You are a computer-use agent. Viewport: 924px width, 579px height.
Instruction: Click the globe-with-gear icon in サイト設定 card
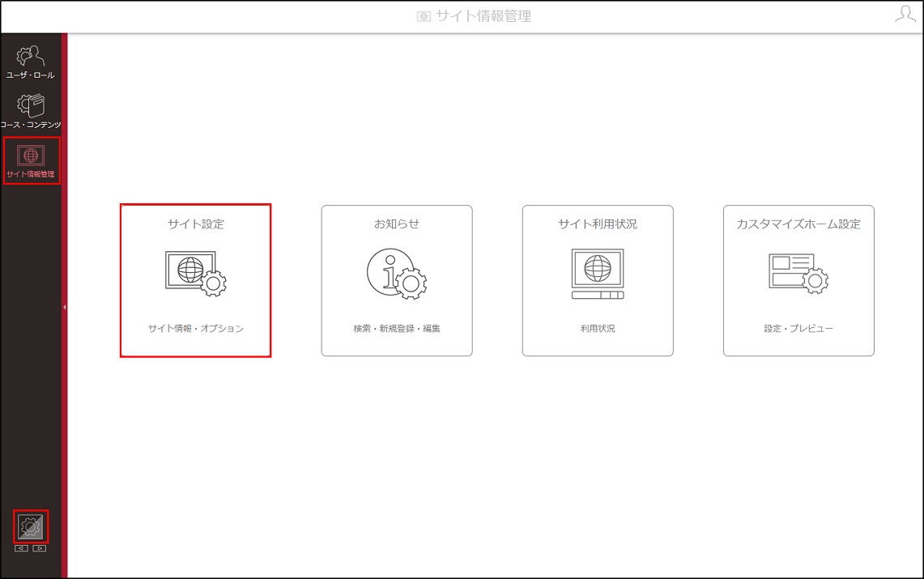click(x=196, y=273)
